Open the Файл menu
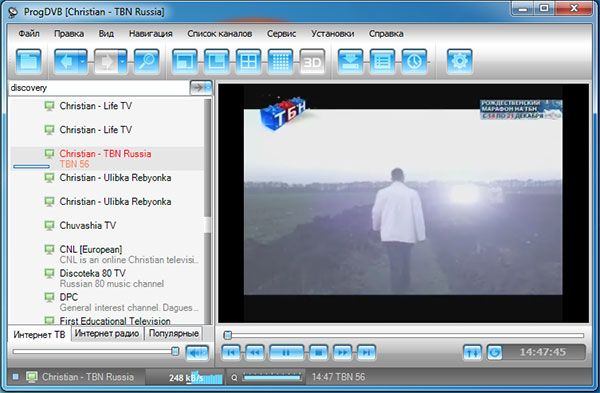Viewport: 600px width, 393px height. 29,34
